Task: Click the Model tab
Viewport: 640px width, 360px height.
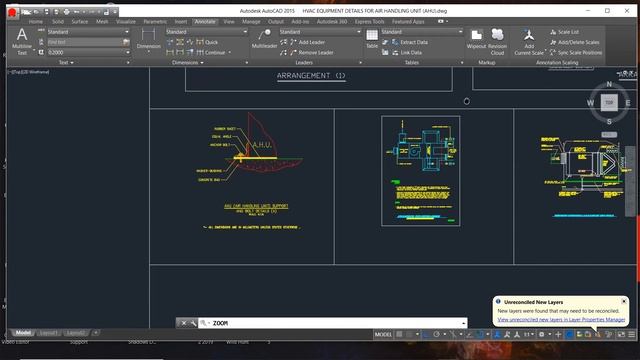Action: 23,333
